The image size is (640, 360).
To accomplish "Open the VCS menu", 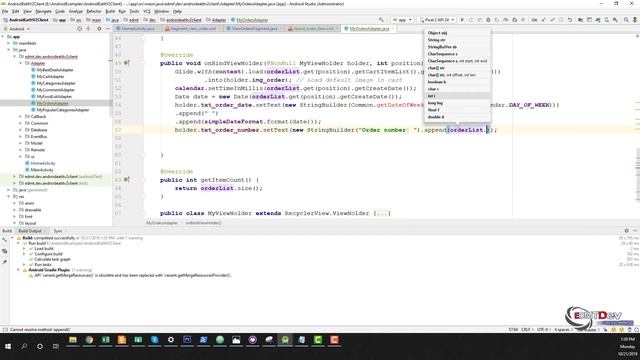I will click(147, 11).
